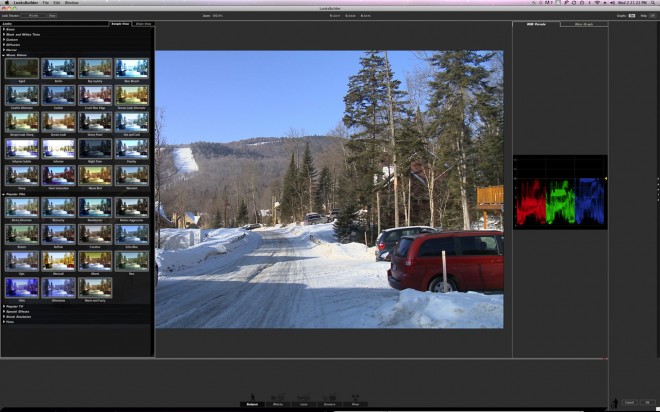Expand the Basic looks category

click(10, 29)
